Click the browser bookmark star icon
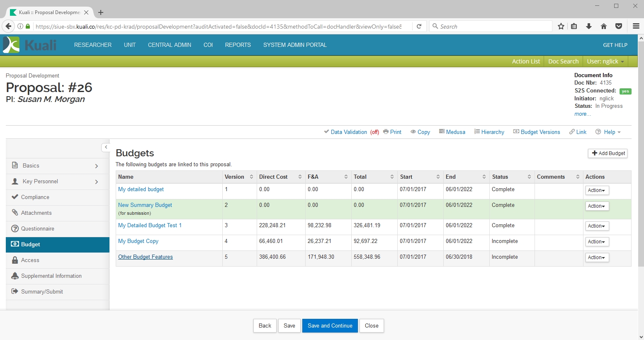 pos(561,27)
